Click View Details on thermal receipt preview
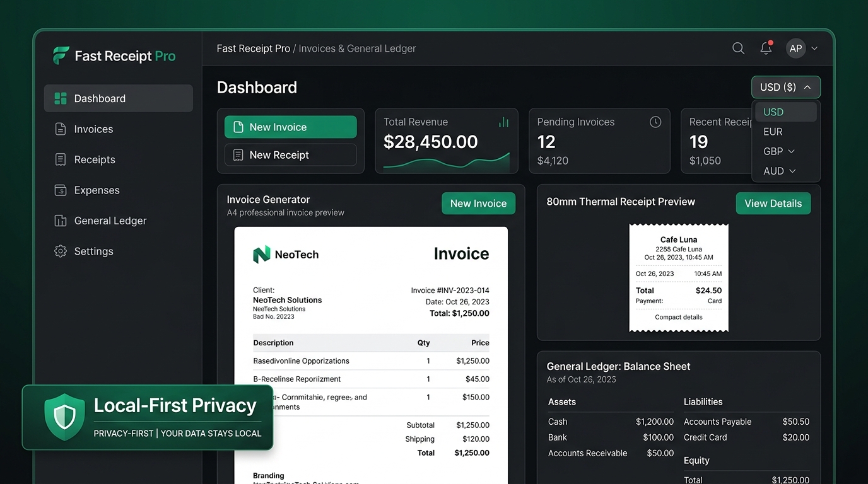Viewport: 868px width, 484px height. tap(773, 204)
